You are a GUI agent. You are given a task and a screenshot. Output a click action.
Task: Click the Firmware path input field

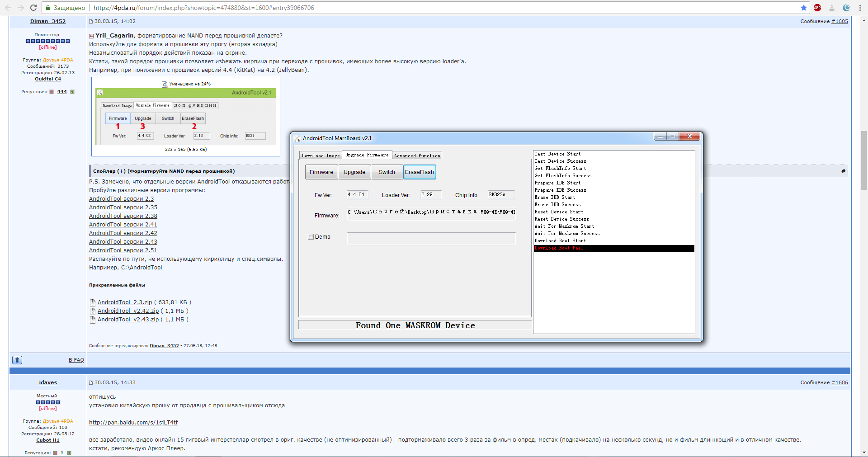[431, 212]
